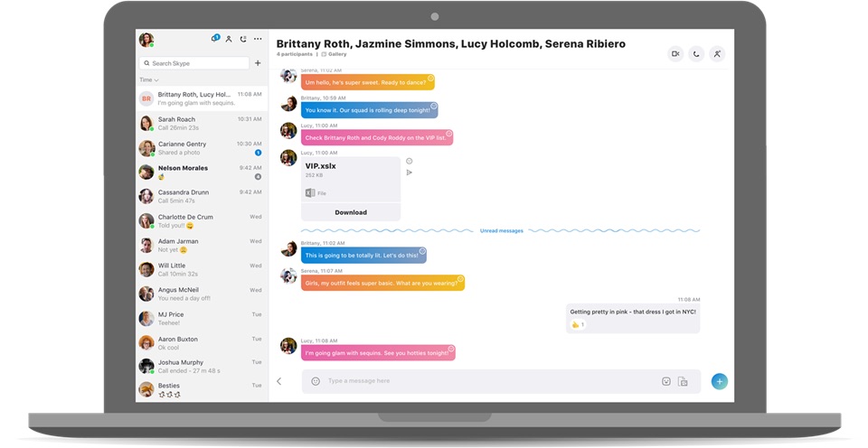Click the VIP.xslx file name

[x=320, y=166]
